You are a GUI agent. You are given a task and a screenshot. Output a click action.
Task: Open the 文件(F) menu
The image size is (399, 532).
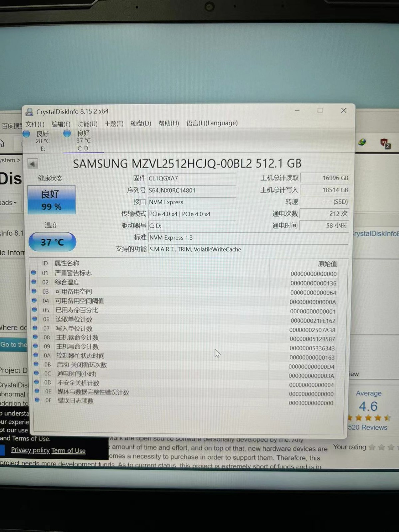[35, 124]
